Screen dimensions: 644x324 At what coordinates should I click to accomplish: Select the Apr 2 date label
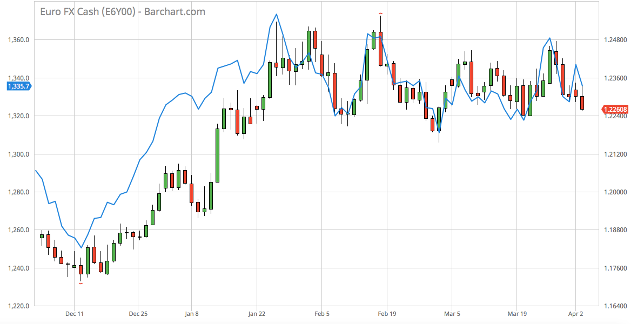click(576, 313)
